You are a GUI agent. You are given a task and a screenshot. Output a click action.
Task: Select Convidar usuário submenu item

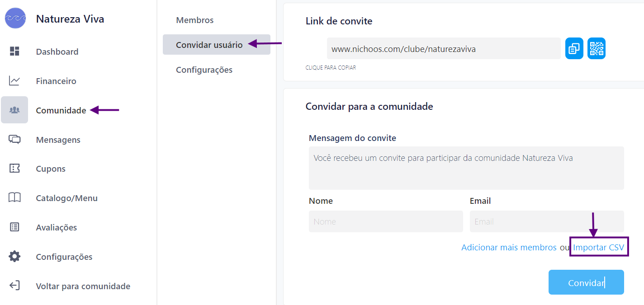[x=217, y=45]
